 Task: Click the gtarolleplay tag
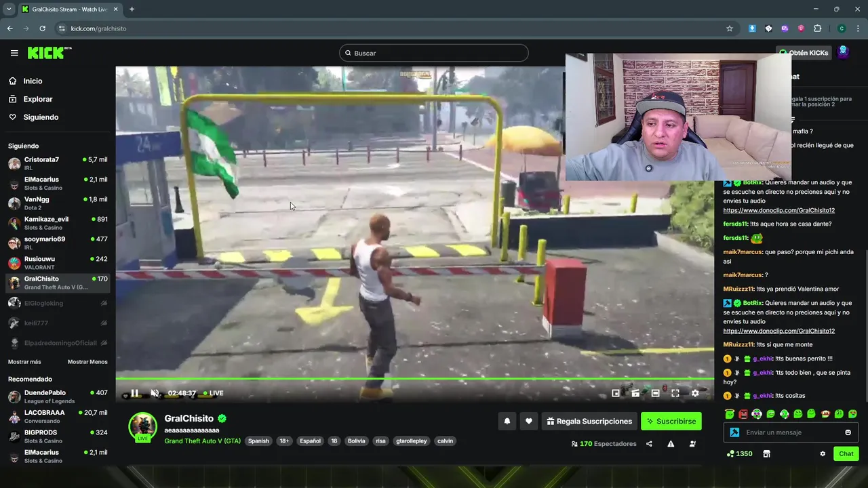411,441
